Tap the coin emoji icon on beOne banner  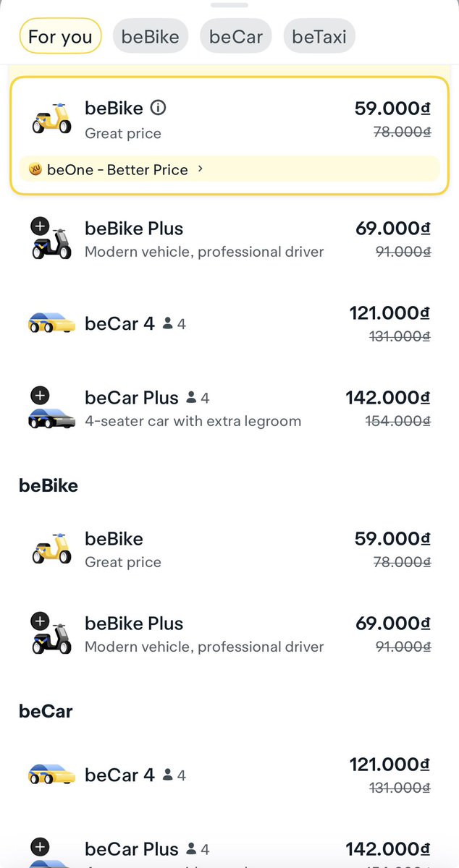(x=35, y=170)
